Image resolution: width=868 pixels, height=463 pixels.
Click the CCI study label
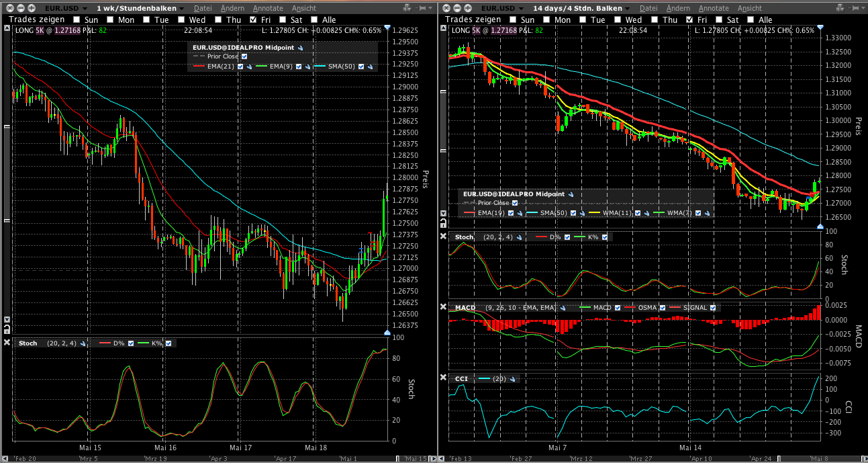pos(461,379)
